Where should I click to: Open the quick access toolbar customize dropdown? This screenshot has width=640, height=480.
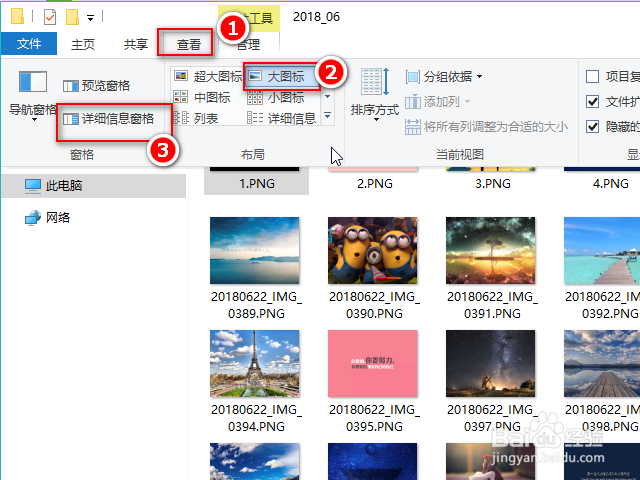[x=90, y=18]
